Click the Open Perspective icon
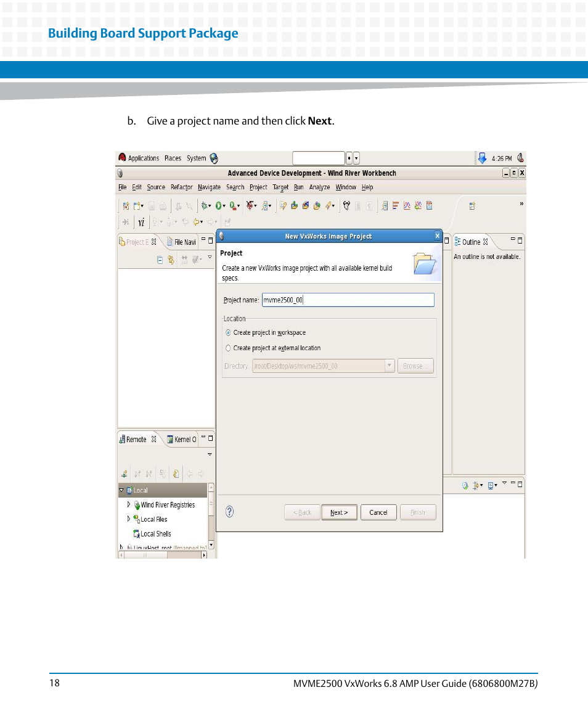588x706 pixels. point(472,206)
